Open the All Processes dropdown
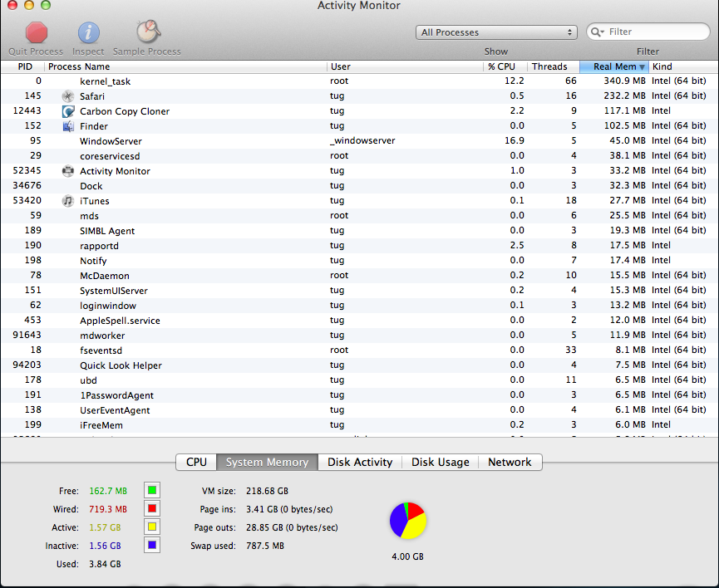Viewport: 719px width, 588px height. pos(496,32)
